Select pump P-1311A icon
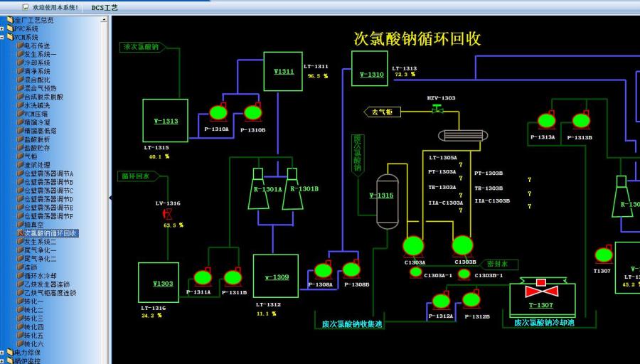This screenshot has width=640, height=364. pyautogui.click(x=203, y=277)
